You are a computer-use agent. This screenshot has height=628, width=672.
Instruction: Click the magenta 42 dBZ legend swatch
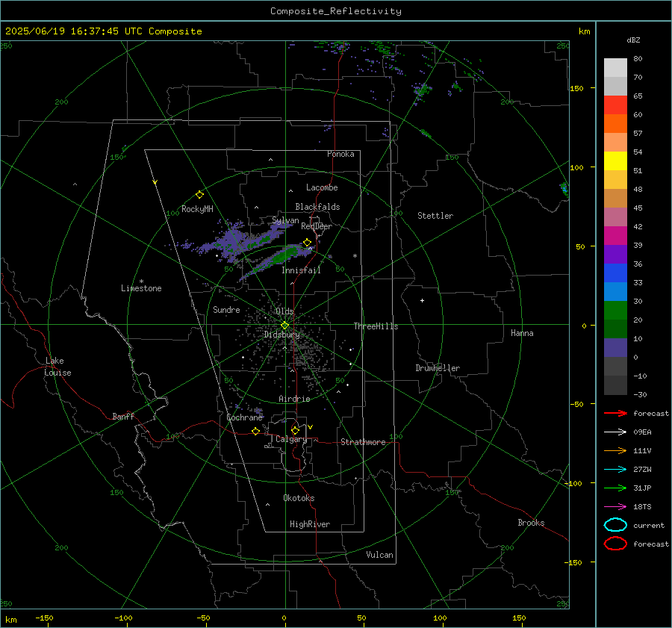click(x=615, y=235)
